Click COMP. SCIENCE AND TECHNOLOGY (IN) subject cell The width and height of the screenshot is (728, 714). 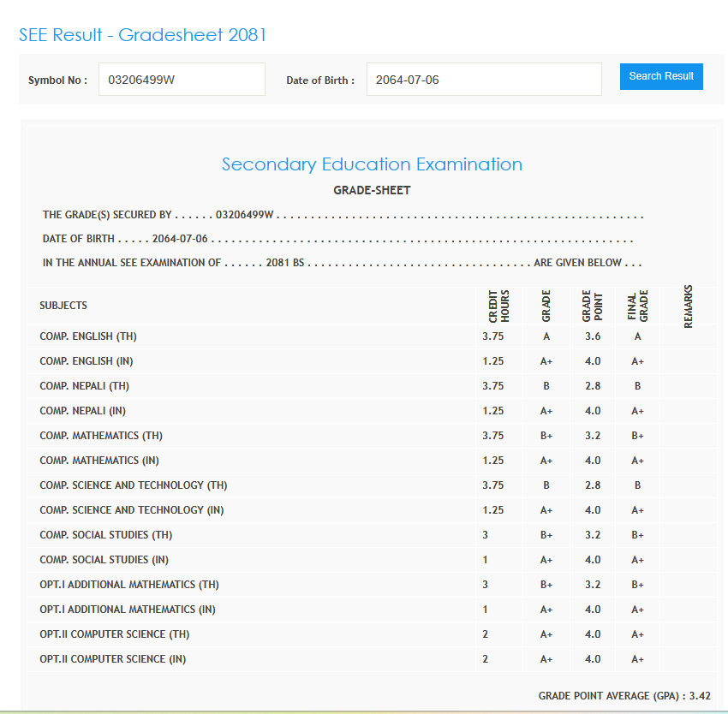[x=132, y=510]
